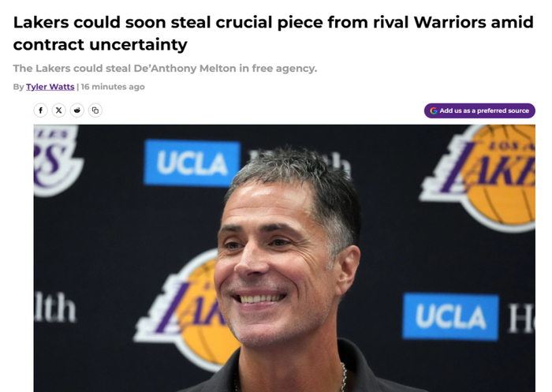Share the article on X
Screen dimensions: 552x392
(x=59, y=110)
